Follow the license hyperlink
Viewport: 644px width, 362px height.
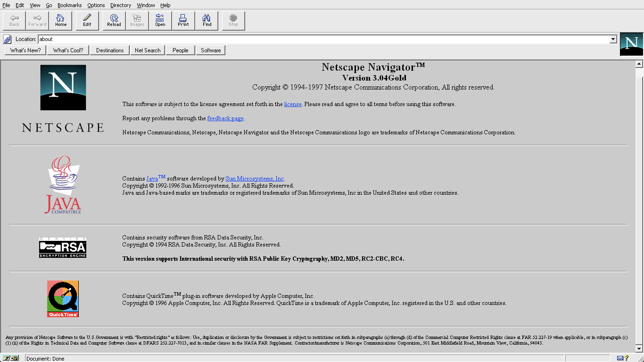(293, 104)
